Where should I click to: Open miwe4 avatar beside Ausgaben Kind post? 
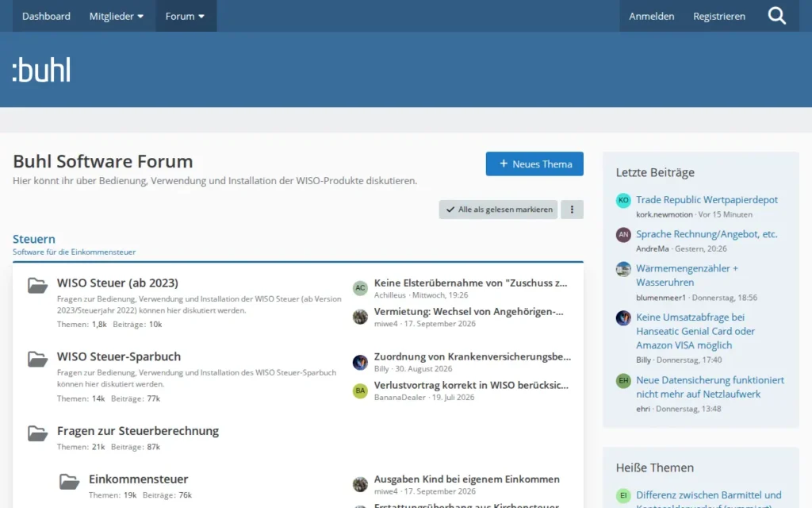(360, 484)
